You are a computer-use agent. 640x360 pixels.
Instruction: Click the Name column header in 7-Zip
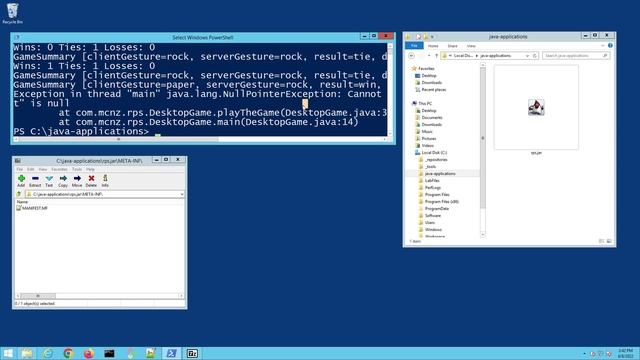tap(22, 202)
